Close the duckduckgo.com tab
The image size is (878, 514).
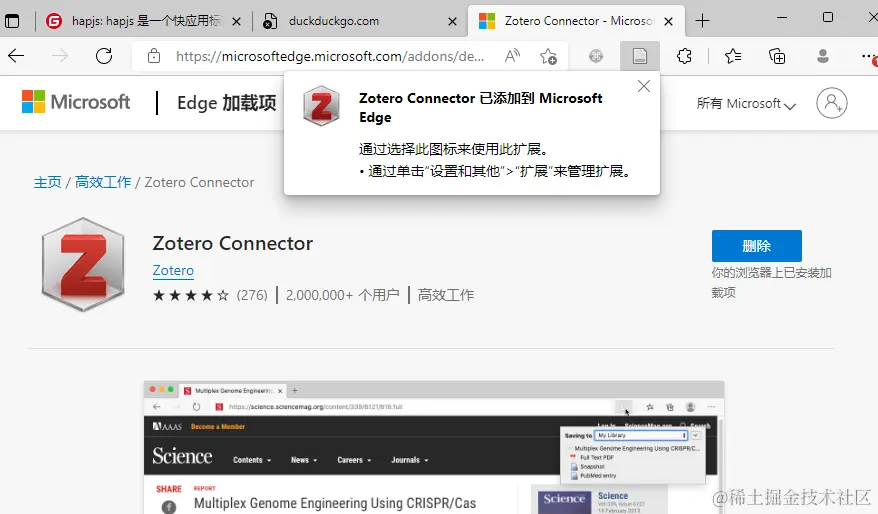pos(452,21)
